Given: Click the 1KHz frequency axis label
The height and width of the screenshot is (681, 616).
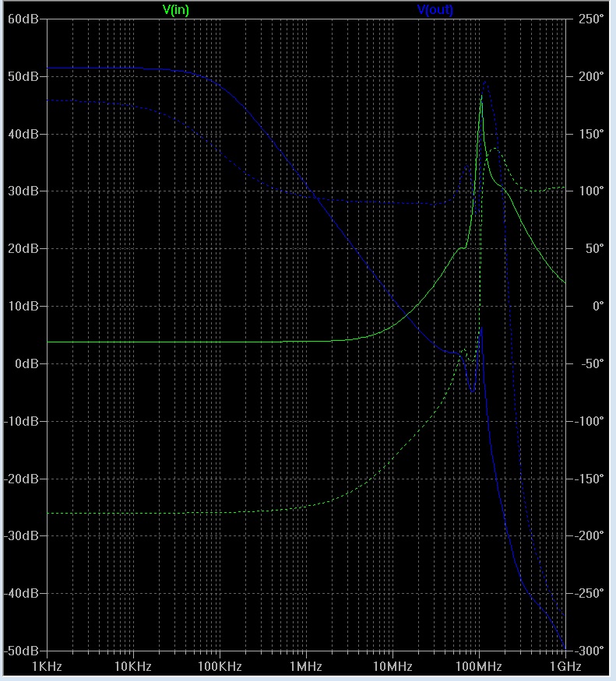Looking at the screenshot, I should (x=47, y=666).
